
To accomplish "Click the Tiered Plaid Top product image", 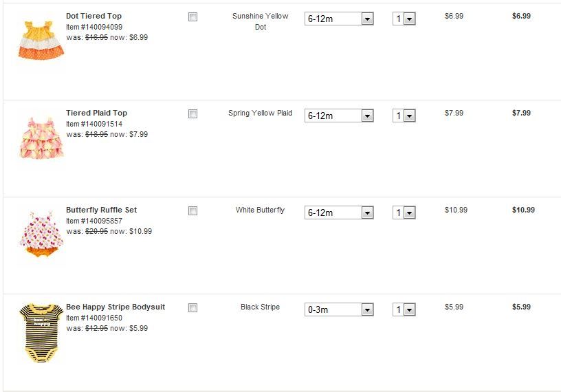I will (x=40, y=137).
